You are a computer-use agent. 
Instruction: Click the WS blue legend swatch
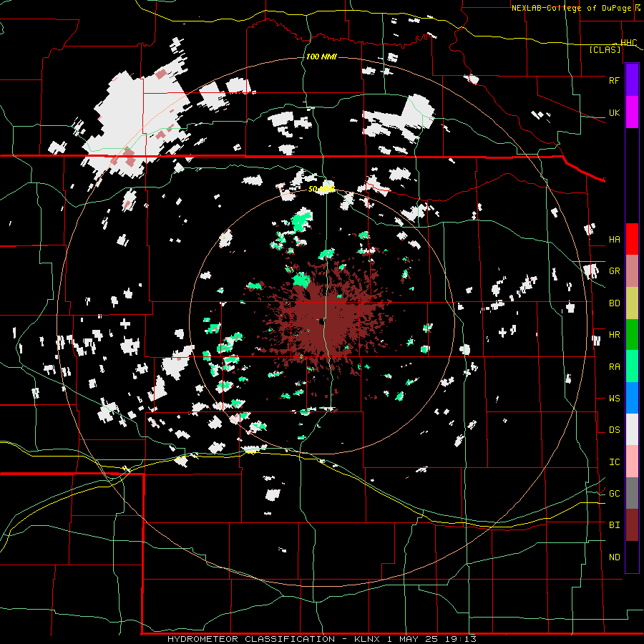(x=632, y=398)
